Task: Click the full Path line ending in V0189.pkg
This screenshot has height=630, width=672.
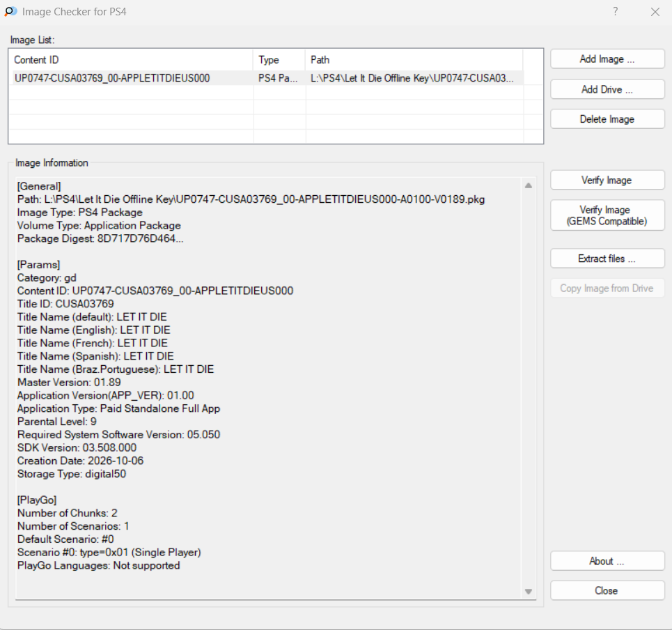Action: point(251,199)
